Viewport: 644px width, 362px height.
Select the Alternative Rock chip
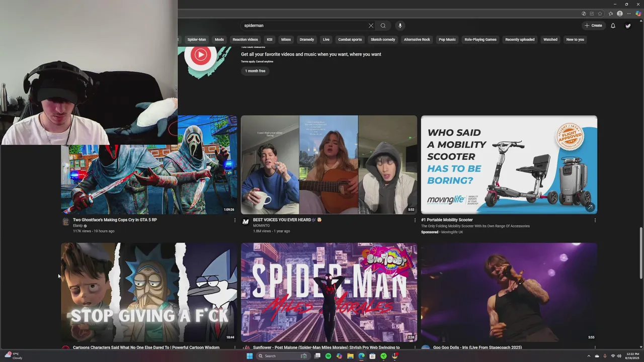tap(417, 40)
